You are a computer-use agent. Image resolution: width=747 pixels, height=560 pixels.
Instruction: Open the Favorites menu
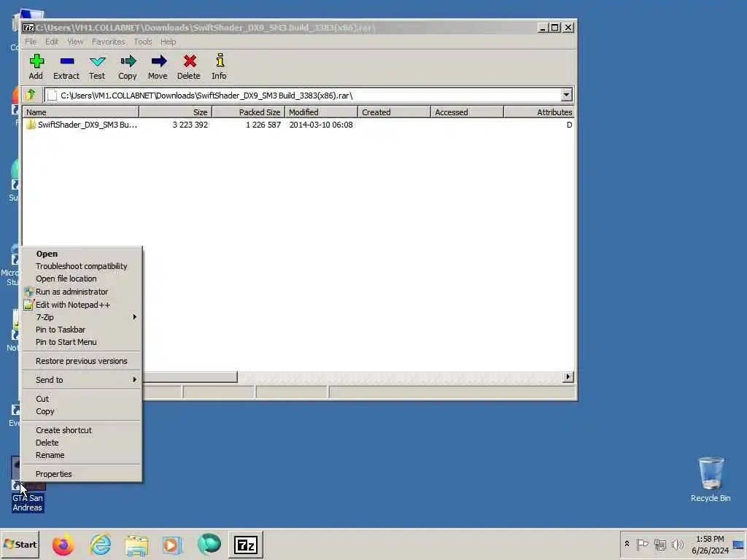[108, 42]
